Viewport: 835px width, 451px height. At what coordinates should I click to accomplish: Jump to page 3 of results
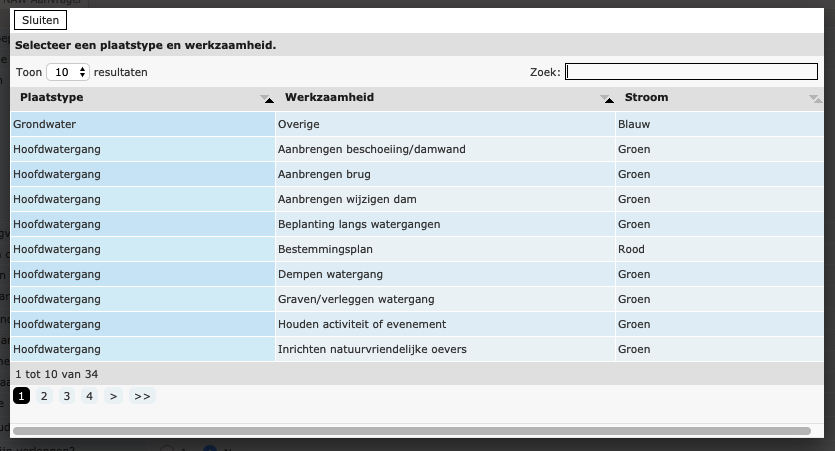pyautogui.click(x=67, y=397)
